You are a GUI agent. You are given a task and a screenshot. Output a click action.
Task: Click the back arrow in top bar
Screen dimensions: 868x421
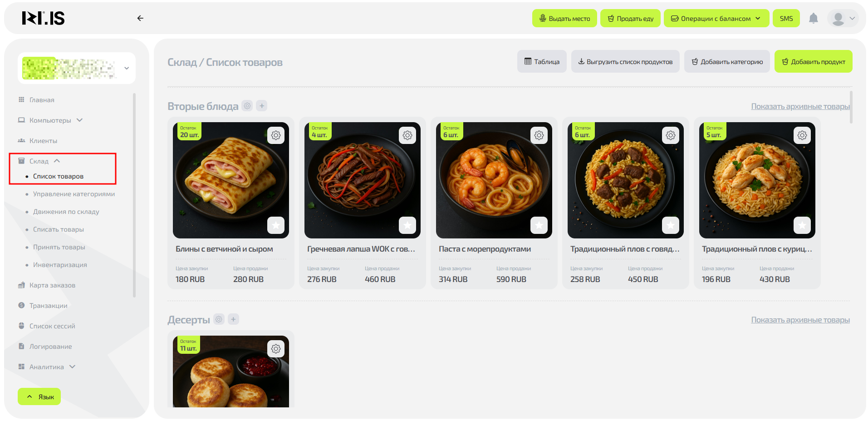pos(140,18)
